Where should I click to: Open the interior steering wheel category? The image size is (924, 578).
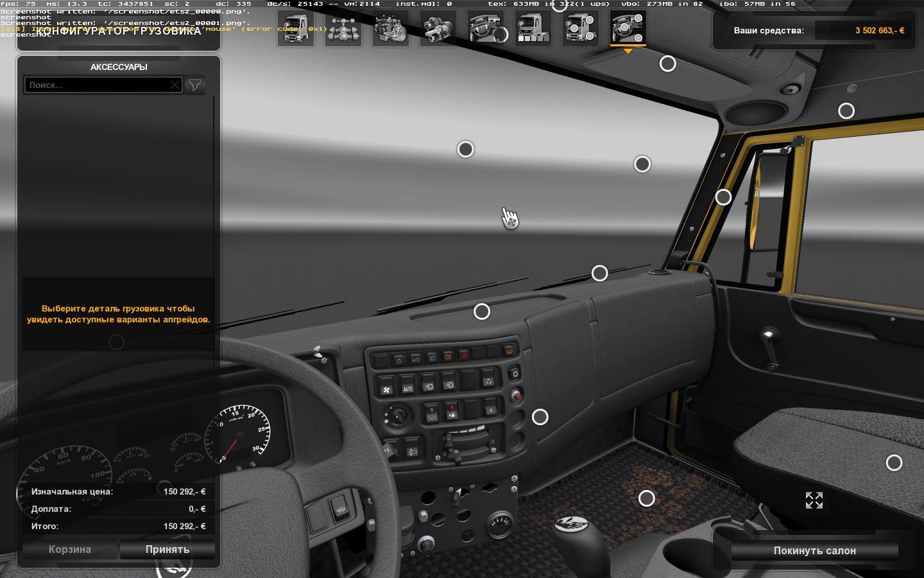coord(486,29)
